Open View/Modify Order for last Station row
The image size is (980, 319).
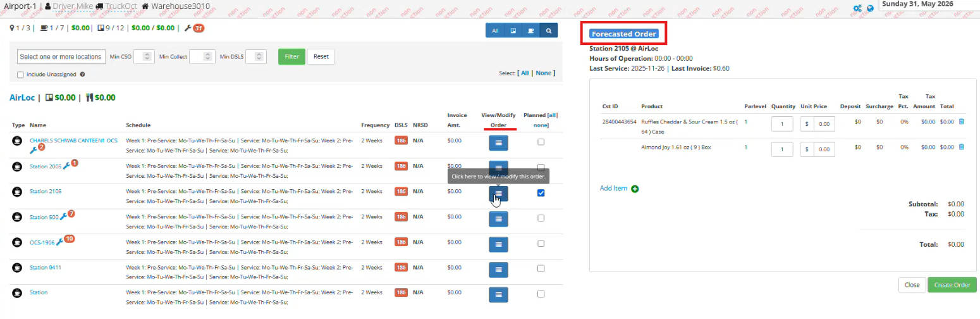point(498,295)
